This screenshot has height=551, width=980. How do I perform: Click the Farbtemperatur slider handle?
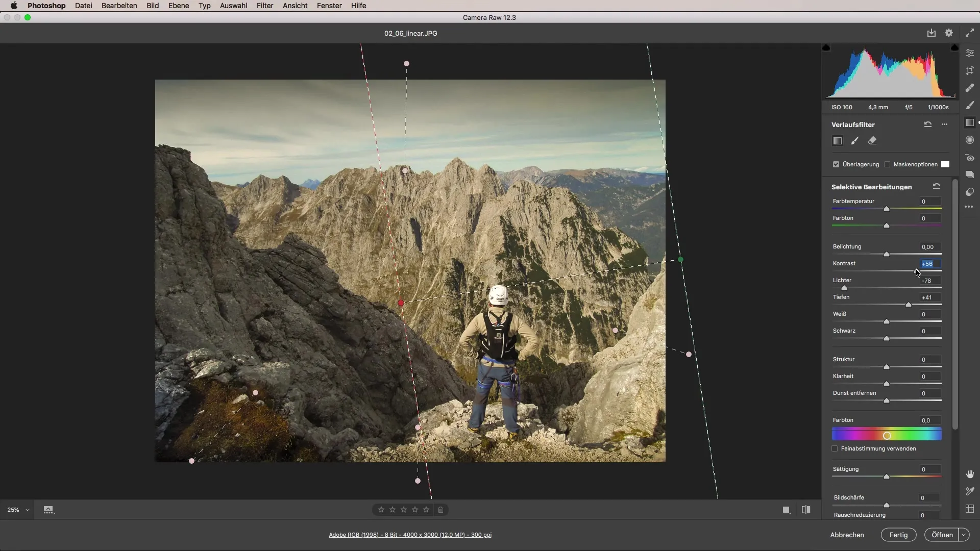tap(887, 209)
